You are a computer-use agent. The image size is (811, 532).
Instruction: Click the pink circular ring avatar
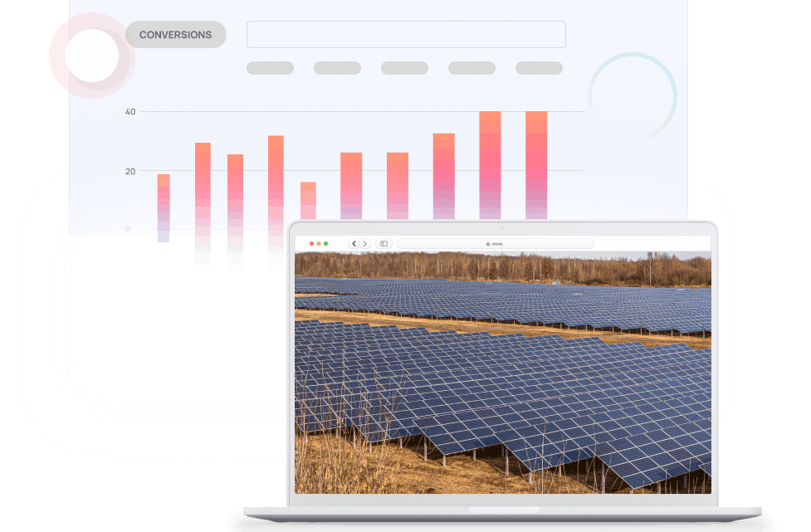(92, 56)
